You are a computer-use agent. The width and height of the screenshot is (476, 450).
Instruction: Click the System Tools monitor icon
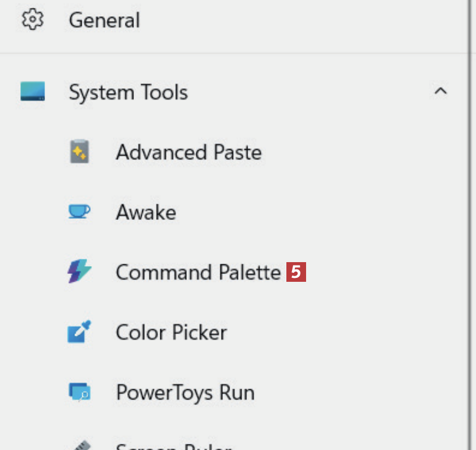pyautogui.click(x=33, y=92)
